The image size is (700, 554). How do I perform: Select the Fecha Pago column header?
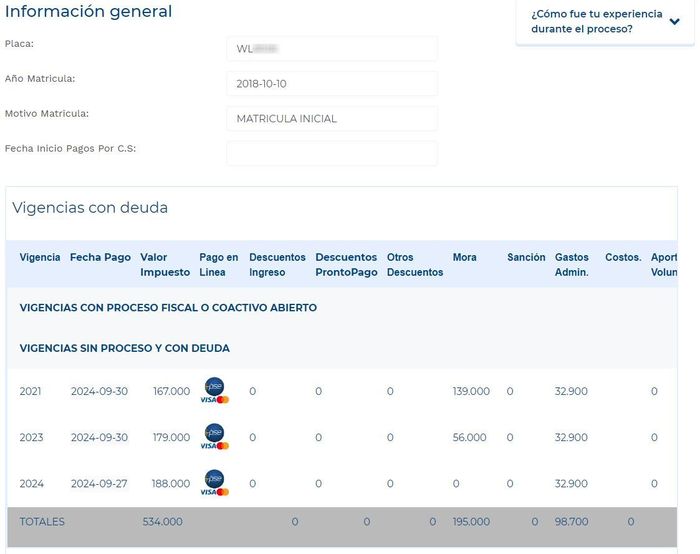(100, 258)
